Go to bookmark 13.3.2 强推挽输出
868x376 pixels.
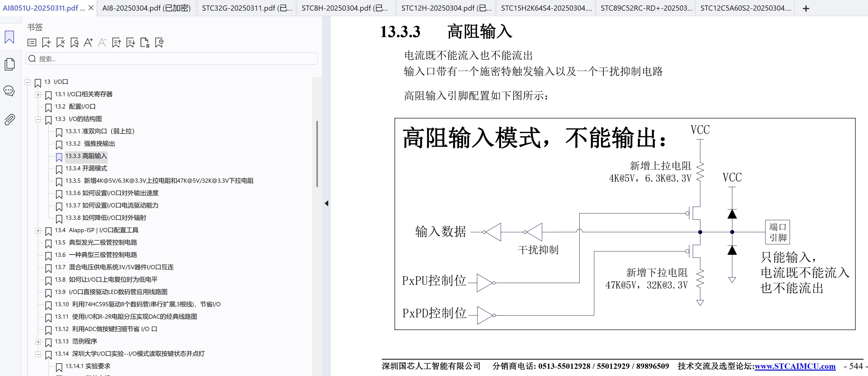[x=90, y=144]
